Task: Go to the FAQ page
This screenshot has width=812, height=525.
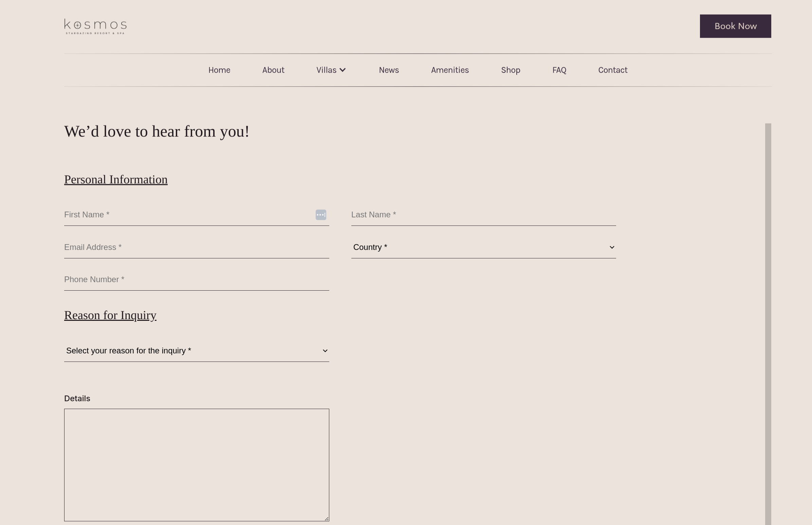Action: pyautogui.click(x=559, y=70)
